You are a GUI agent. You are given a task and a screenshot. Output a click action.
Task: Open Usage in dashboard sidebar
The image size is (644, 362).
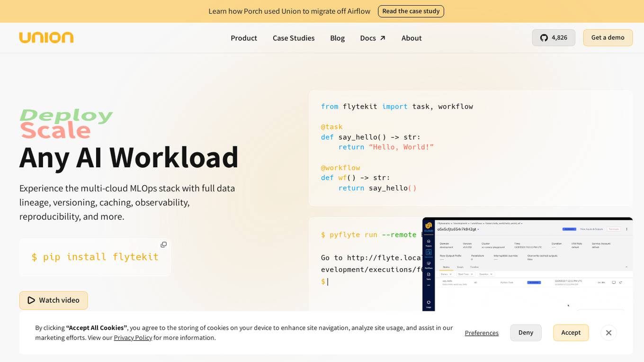click(429, 304)
